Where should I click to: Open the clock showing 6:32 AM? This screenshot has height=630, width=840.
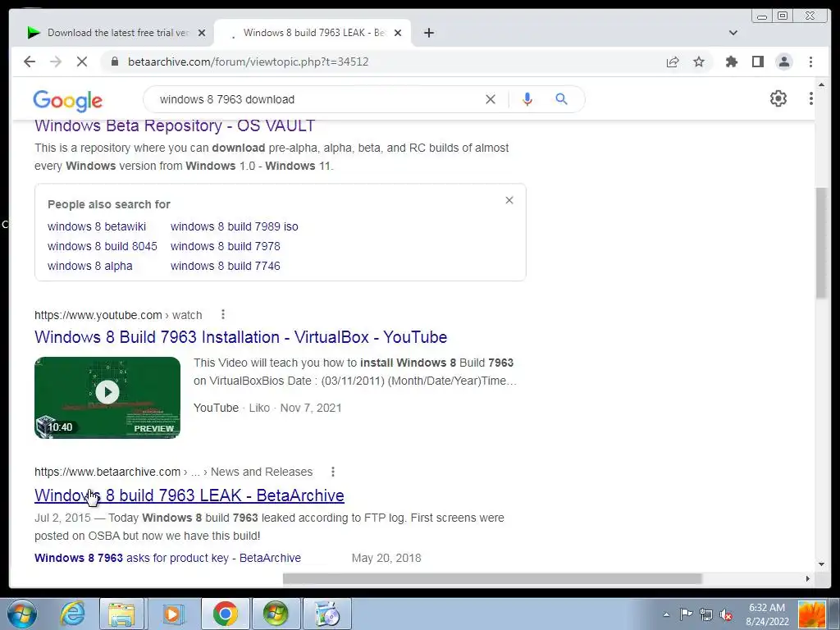coord(767,614)
